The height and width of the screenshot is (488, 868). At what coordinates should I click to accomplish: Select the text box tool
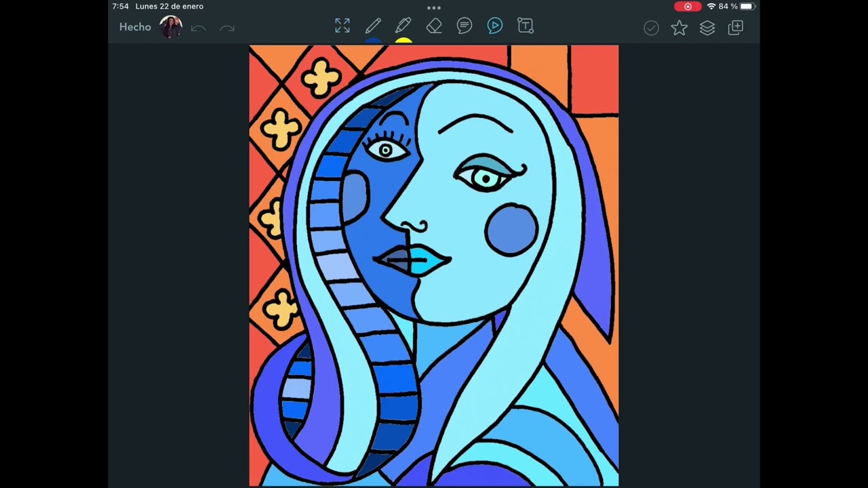pos(526,26)
